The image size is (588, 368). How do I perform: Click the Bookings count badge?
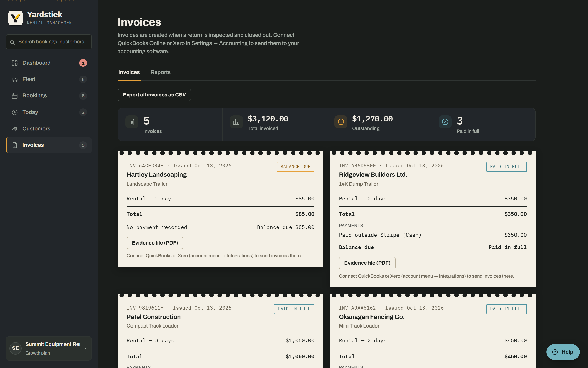[83, 96]
